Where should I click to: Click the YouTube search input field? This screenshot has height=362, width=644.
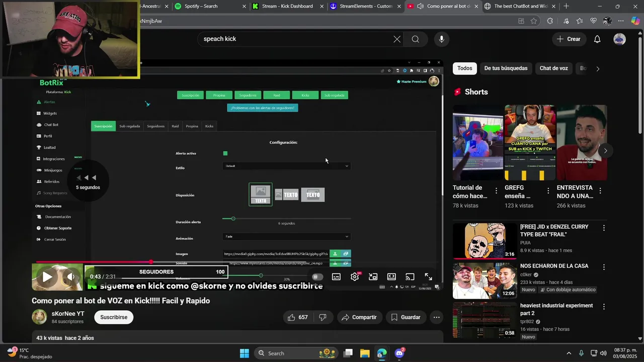(x=296, y=39)
